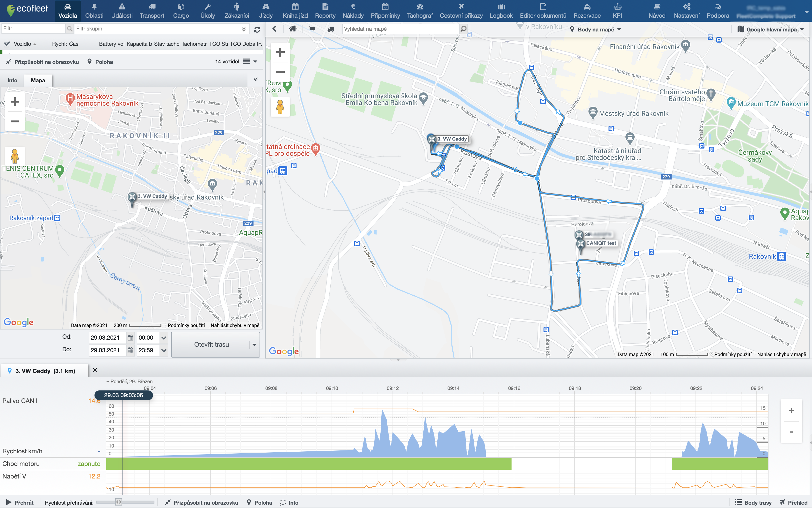Click the Zákazníci person icon
Image resolution: width=812 pixels, height=508 pixels.
coord(237,6)
